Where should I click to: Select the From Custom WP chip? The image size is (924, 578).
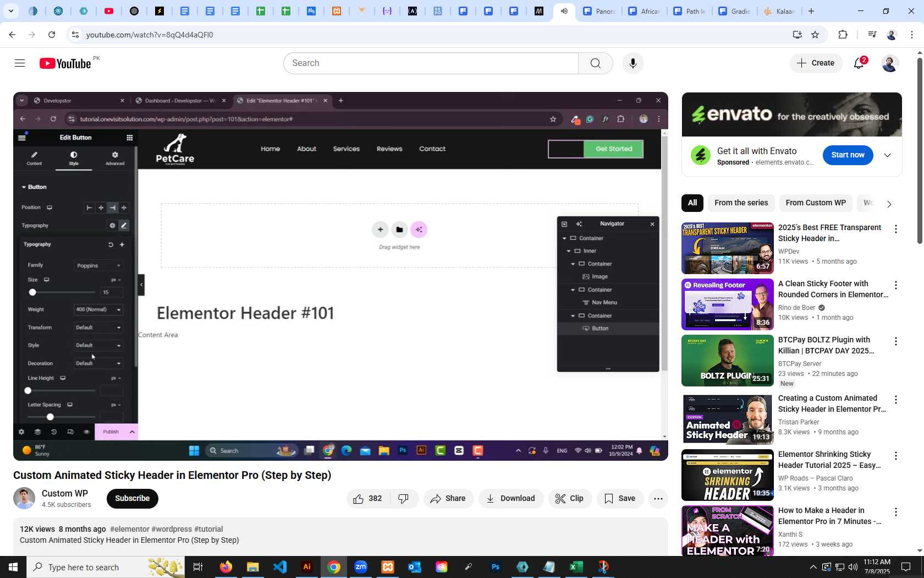[x=816, y=203]
